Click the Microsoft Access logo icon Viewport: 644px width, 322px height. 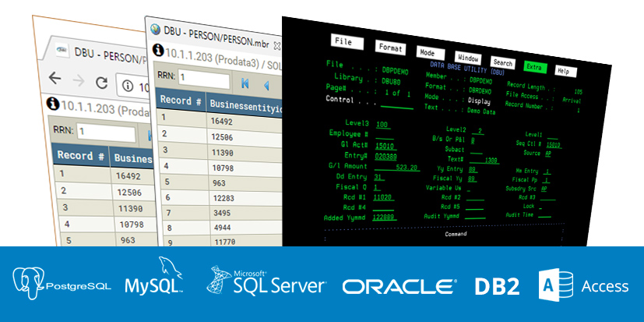coord(556,285)
